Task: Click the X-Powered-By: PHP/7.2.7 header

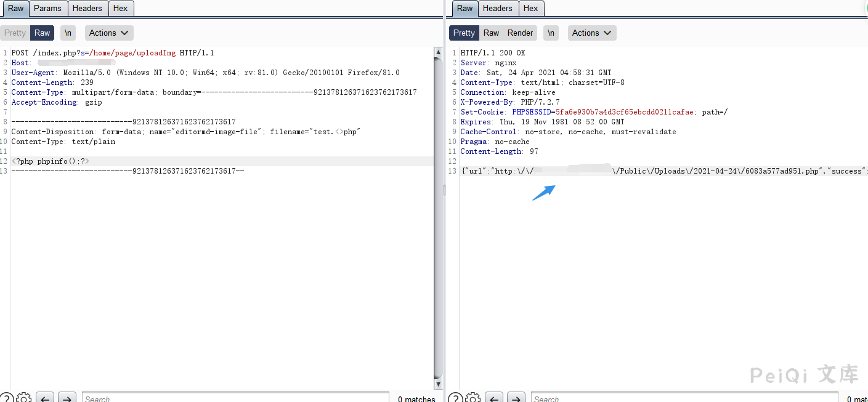Action: coord(510,102)
